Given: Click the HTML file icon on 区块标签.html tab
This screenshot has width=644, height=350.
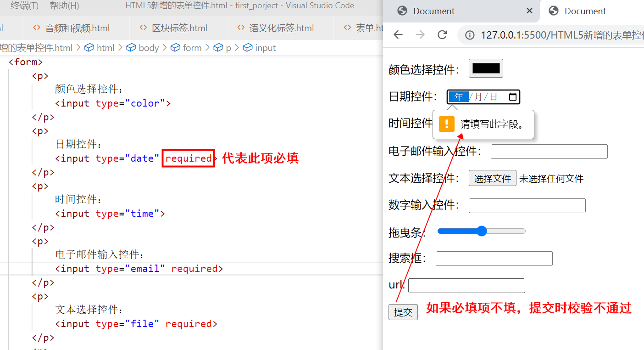Looking at the screenshot, I should 143,28.
